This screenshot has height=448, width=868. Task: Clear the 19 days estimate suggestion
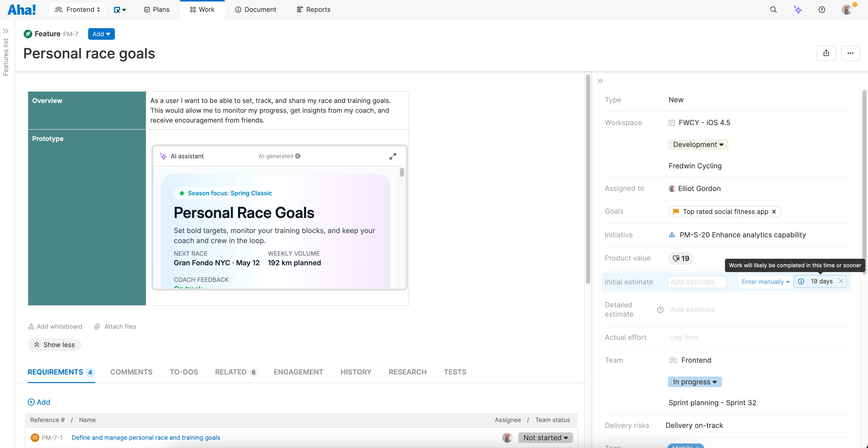click(841, 281)
